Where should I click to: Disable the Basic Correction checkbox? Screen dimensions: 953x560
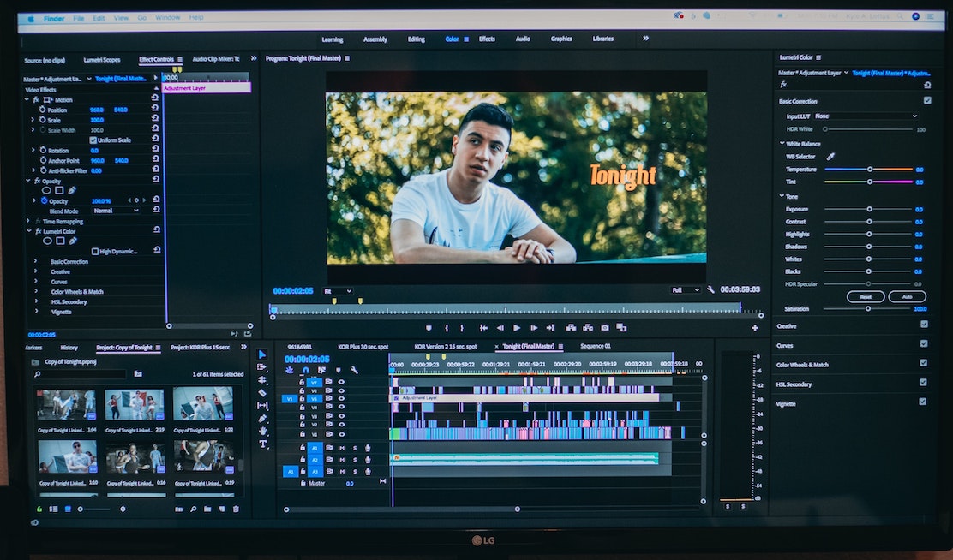tap(926, 101)
